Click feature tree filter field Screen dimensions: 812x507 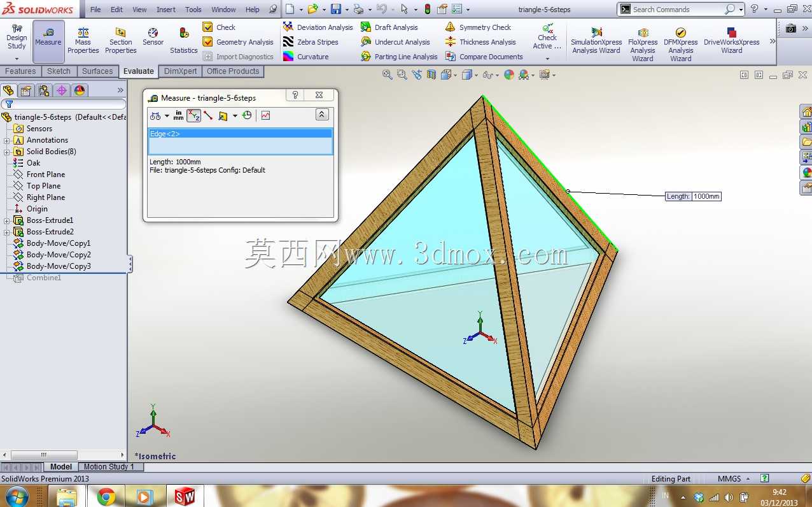tap(64, 104)
